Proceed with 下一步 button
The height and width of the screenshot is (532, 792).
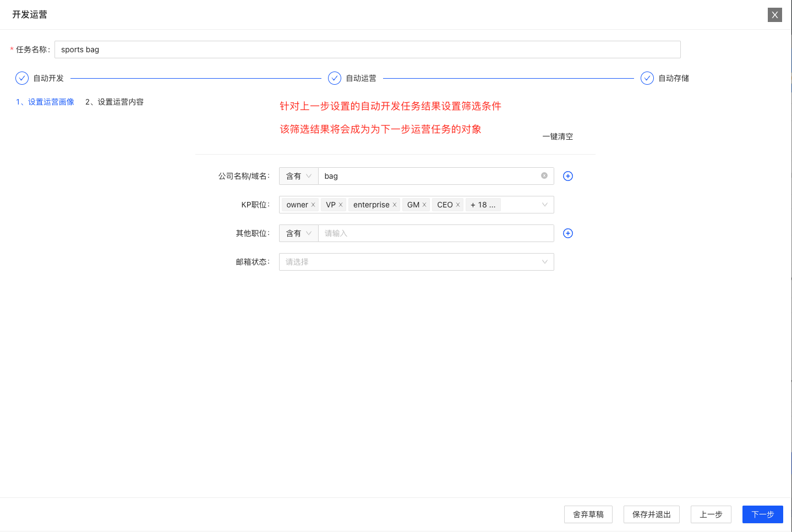click(763, 514)
